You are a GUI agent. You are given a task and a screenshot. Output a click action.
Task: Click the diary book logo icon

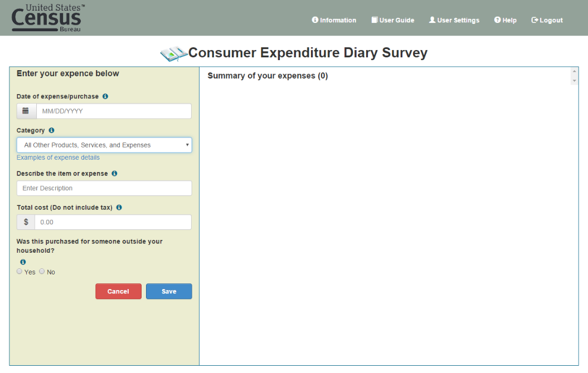(x=173, y=53)
